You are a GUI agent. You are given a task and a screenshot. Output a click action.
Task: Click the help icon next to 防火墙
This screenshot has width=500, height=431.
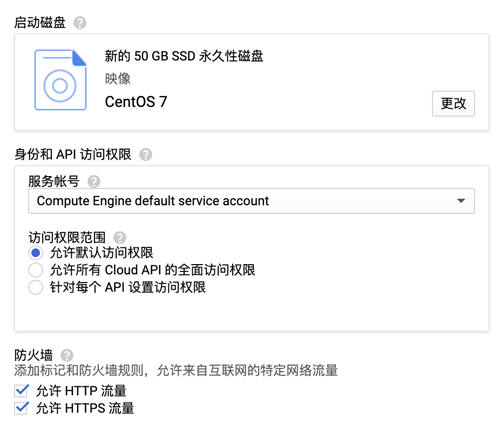(x=67, y=355)
